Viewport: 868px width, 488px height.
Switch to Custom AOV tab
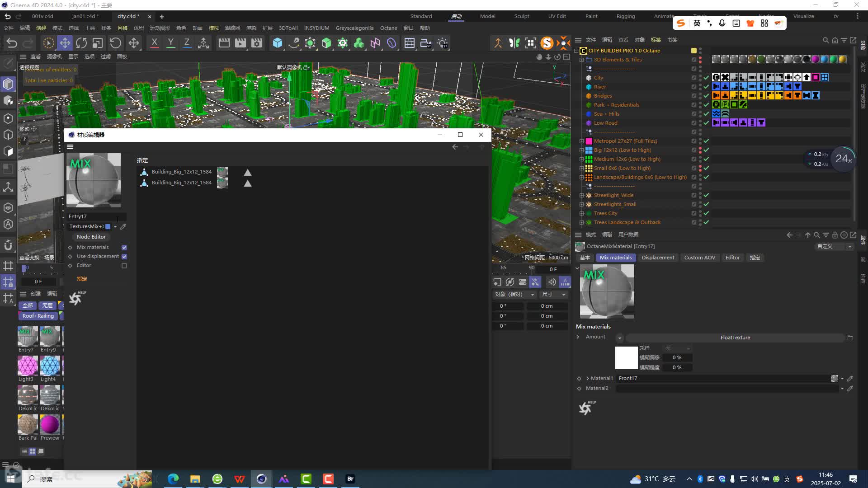[x=699, y=258]
